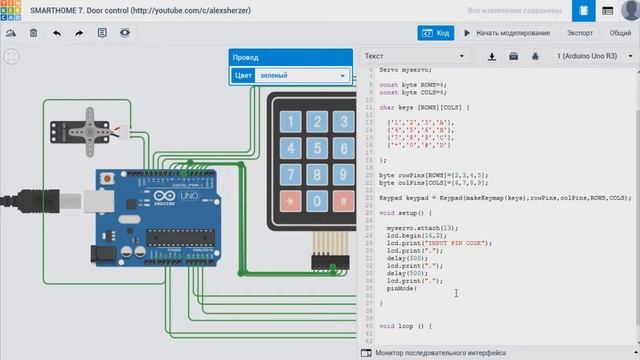Click the char keys array line
Screen dimensions: 640x360
424,108
